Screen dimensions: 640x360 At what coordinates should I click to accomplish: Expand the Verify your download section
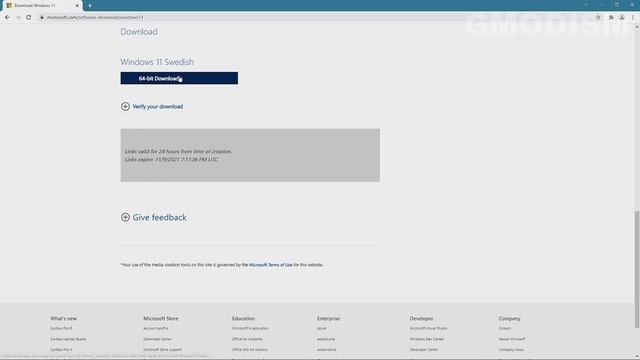152,107
